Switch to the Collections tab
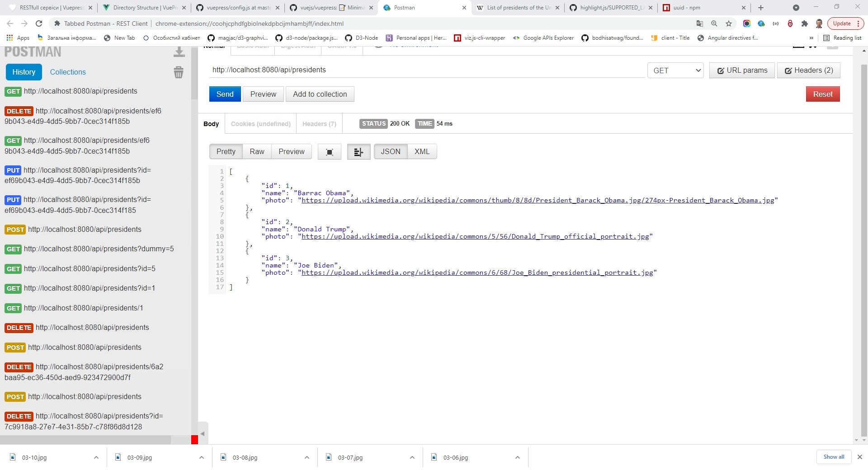 (x=68, y=72)
